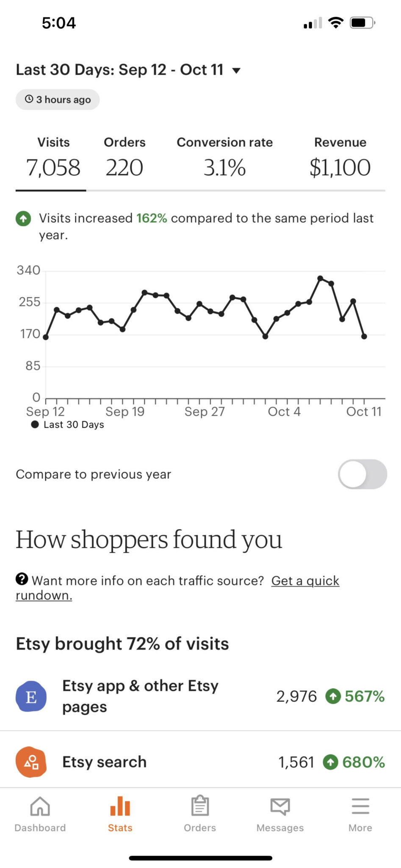
Task: Expand the Etsy search traffic row
Action: pos(200,762)
